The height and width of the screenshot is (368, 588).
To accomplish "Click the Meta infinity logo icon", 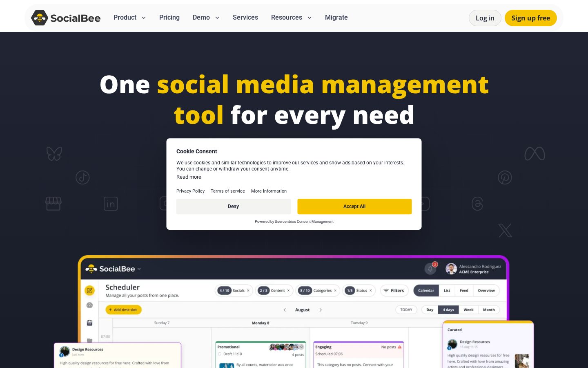I will click(x=535, y=154).
